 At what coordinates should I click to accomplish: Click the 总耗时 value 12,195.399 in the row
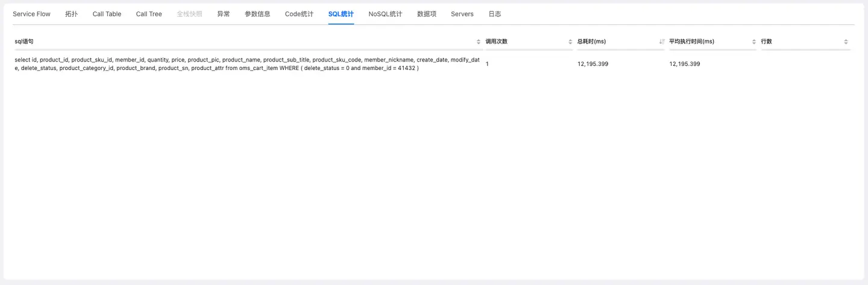click(x=593, y=64)
